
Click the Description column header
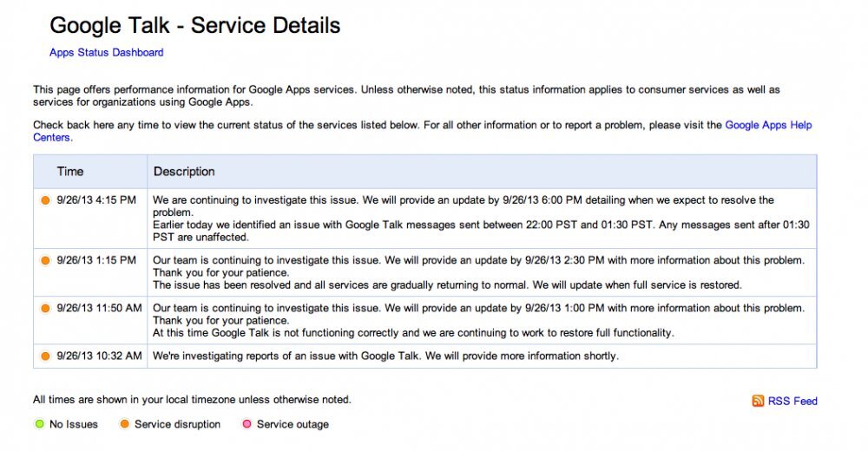(184, 172)
